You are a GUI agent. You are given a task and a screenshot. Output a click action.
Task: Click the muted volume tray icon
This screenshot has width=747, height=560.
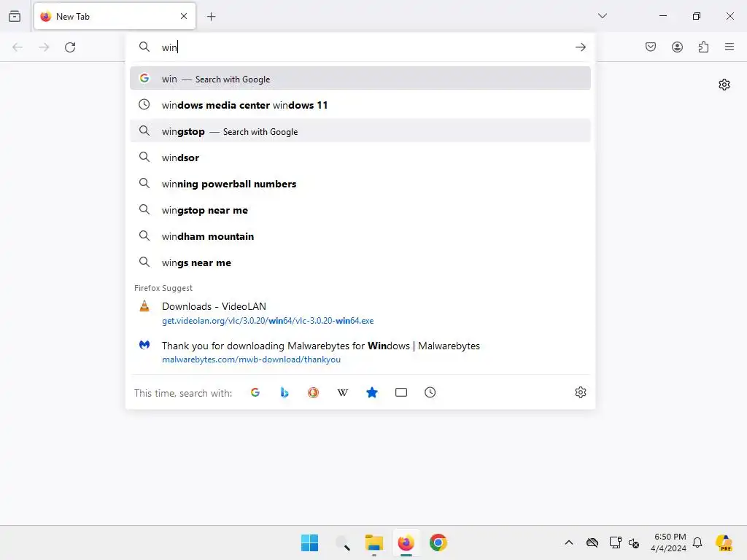(634, 542)
